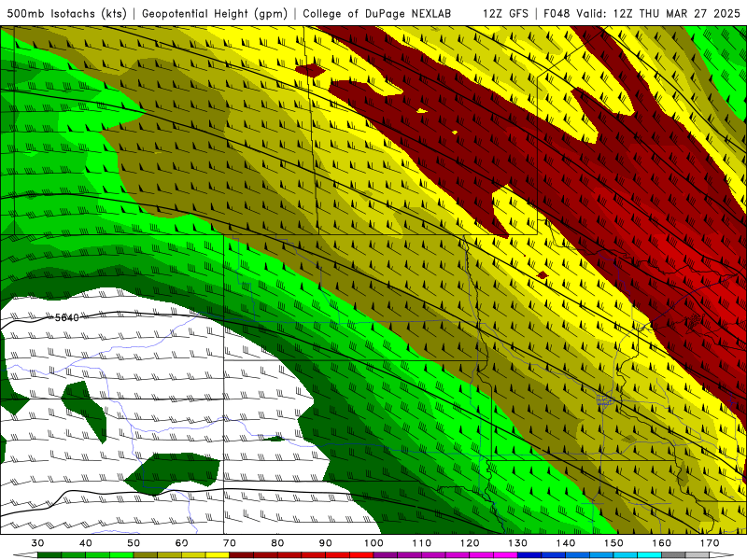Click the 90 label on the color scale
This screenshot has height=560, width=747.
[x=325, y=543]
